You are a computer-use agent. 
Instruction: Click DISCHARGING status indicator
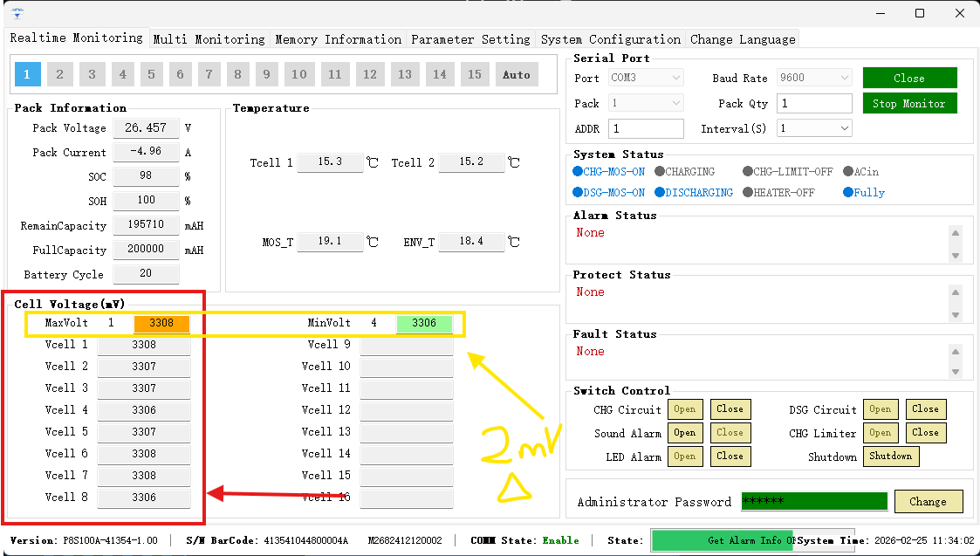pos(694,193)
